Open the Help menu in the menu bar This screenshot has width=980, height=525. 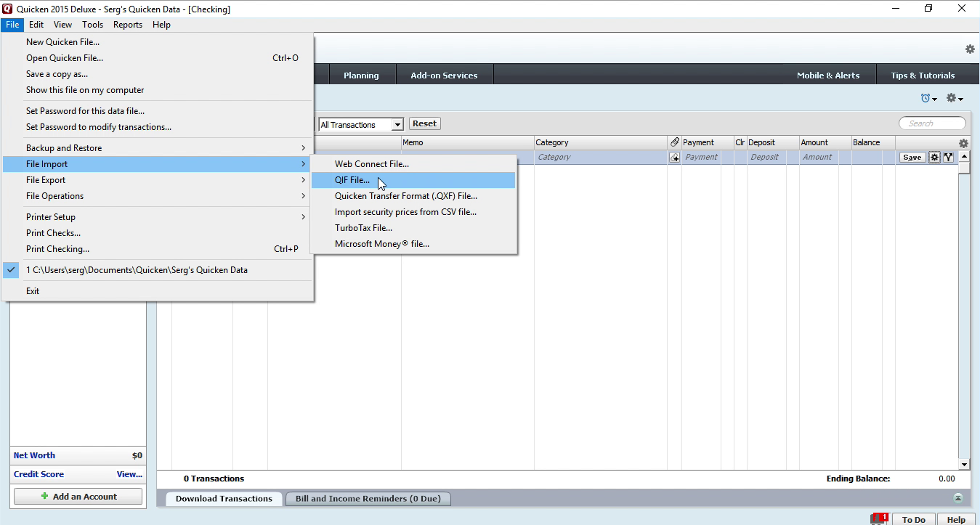[x=161, y=25]
